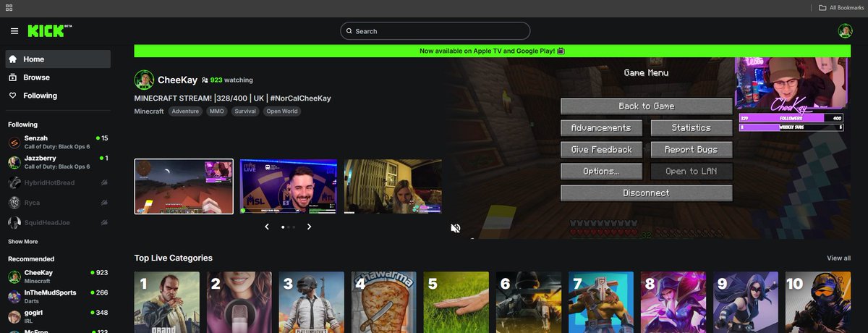Go to Home in the sidebar
Viewport: 868px width, 333px height.
58,59
